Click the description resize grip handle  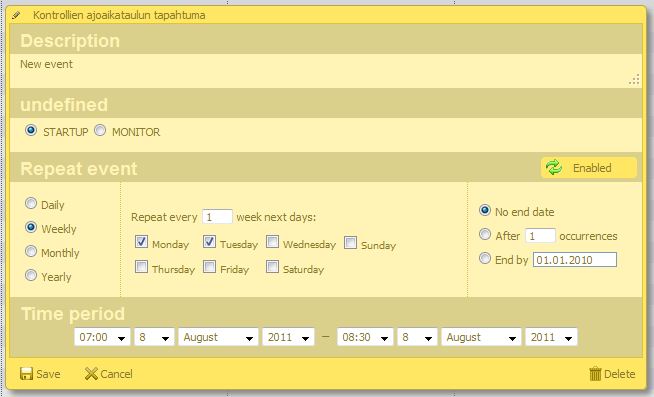pyautogui.click(x=634, y=80)
